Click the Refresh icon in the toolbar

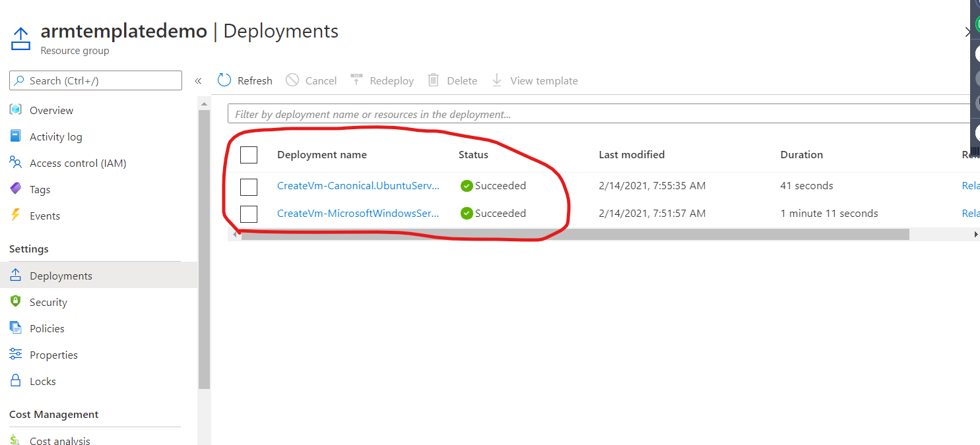[x=224, y=80]
